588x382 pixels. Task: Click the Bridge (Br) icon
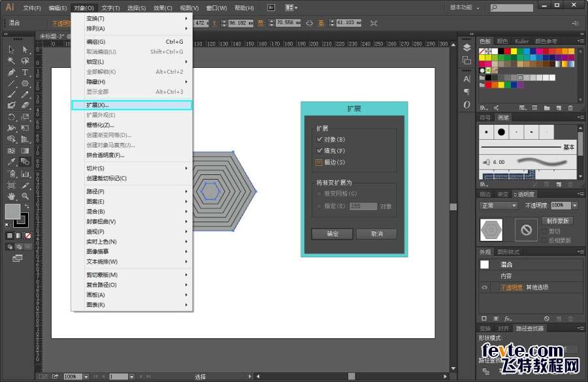(271, 7)
